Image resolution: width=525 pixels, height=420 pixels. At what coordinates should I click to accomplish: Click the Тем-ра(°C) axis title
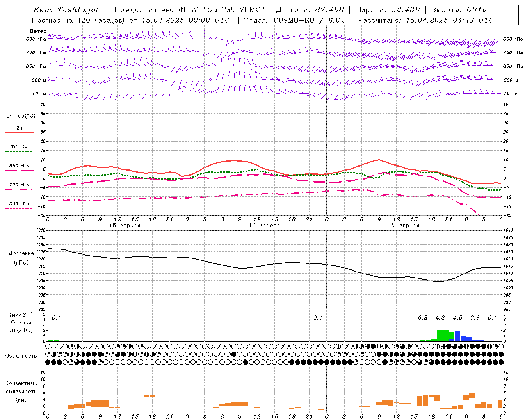pos(19,116)
